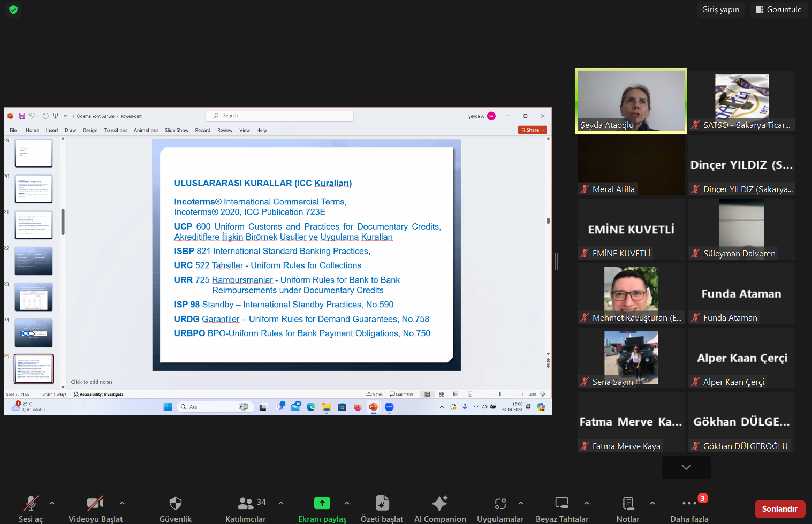Select Mehmet Kavuşturan's participant tile
The width and height of the screenshot is (812, 524).
[x=631, y=293]
